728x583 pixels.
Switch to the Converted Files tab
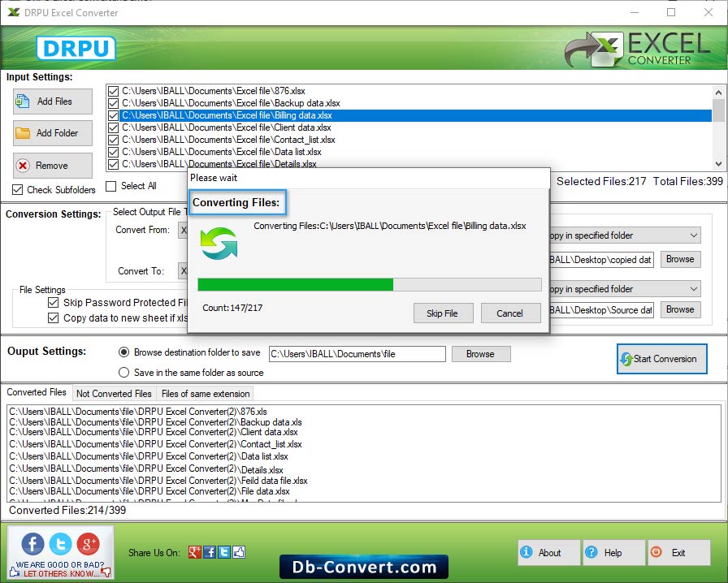tap(37, 392)
